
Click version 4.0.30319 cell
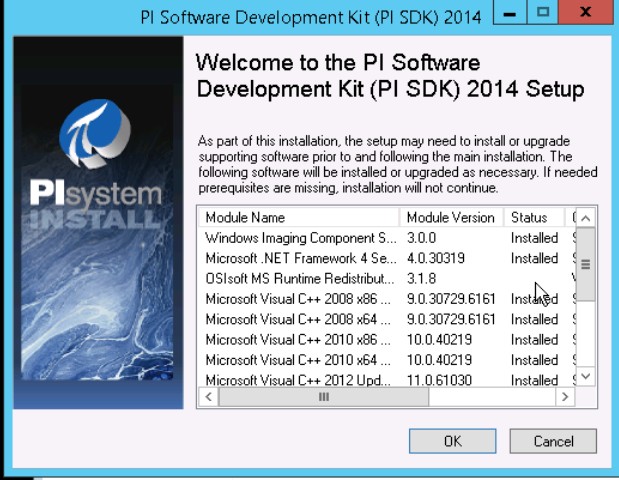coord(436,259)
